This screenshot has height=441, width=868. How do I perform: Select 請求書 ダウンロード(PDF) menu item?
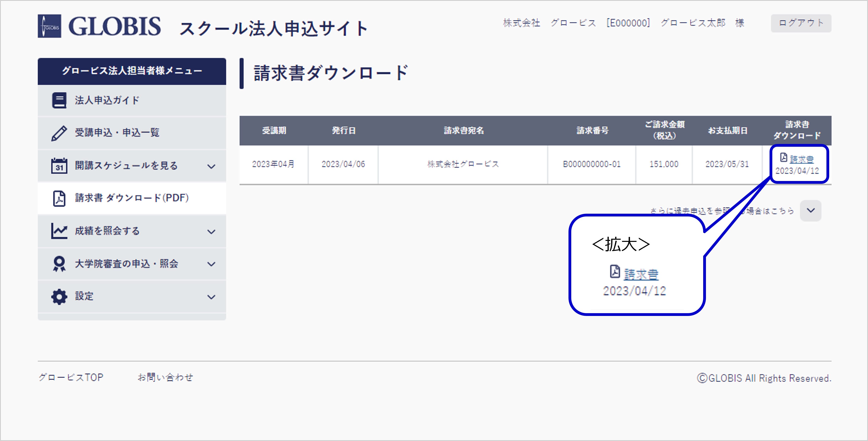pos(132,198)
